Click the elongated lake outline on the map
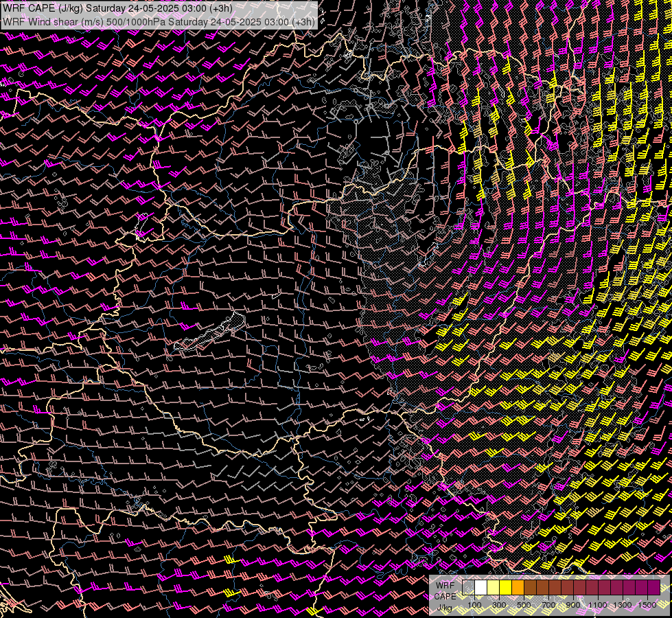The image size is (672, 618). (209, 332)
